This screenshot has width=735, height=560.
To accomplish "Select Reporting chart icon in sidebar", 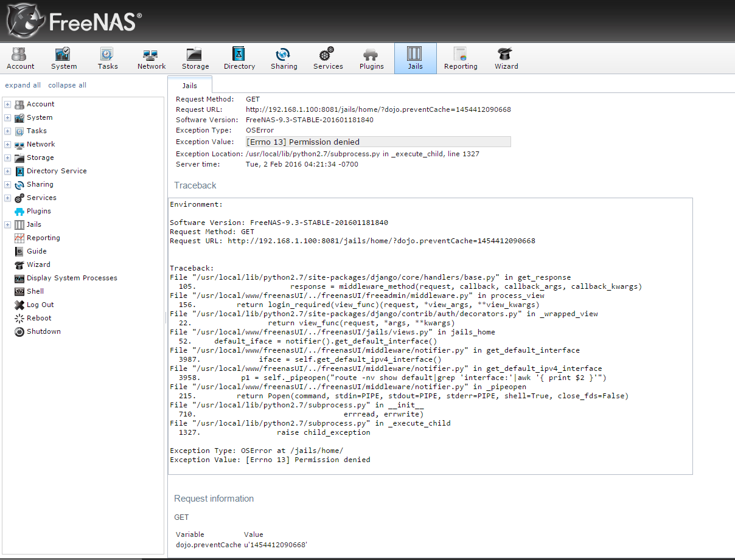I will [x=19, y=238].
